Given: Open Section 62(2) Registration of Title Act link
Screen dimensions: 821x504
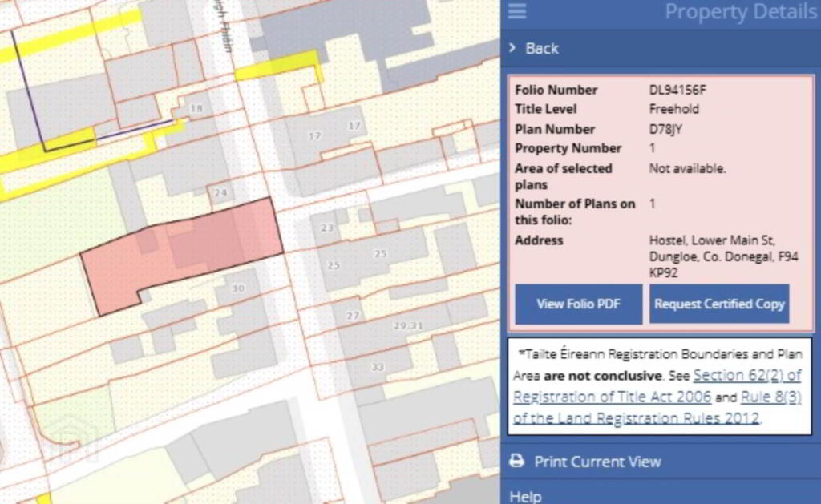Looking at the screenshot, I should [657, 386].
